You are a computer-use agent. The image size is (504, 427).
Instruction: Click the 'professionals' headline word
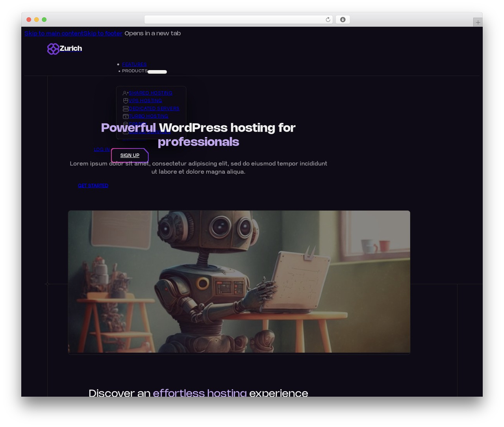coord(198,142)
